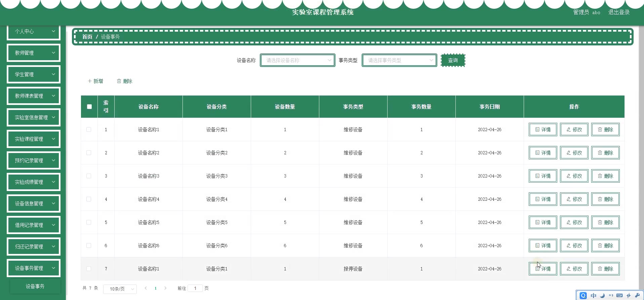The width and height of the screenshot is (644, 300).
Task: Open 详情 for 设备名称3 row
Action: click(543, 176)
